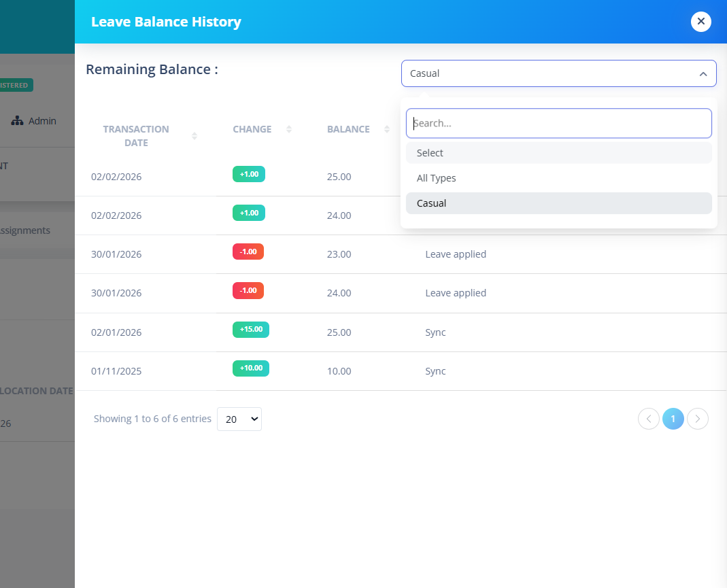Screen dimensions: 727x588
Task: Choose the Select option in dropdown
Action: tap(558, 153)
